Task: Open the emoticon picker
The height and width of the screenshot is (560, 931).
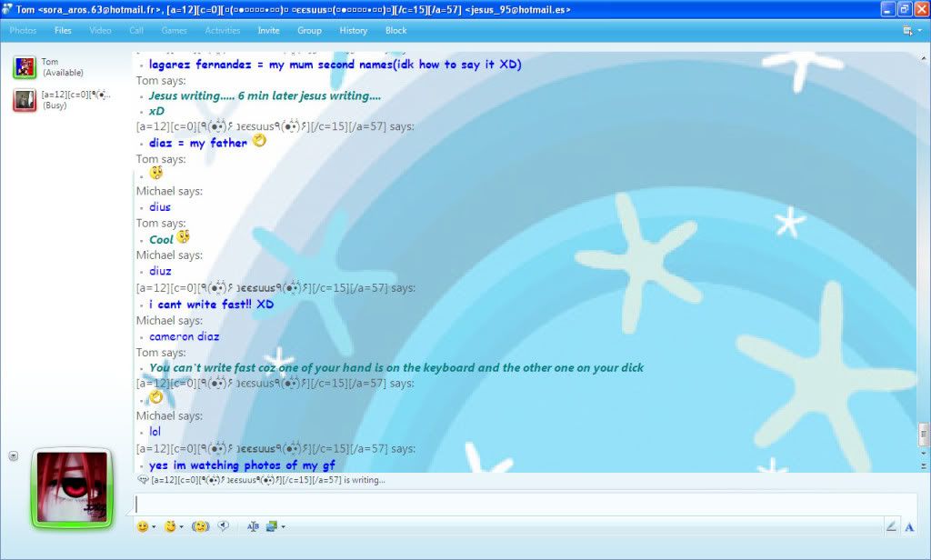Action: pos(143,525)
